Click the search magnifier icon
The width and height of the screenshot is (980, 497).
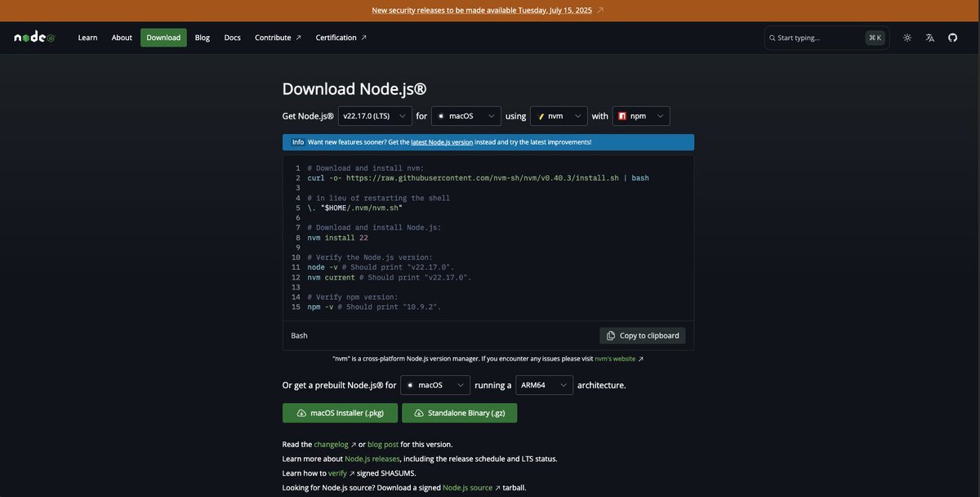pyautogui.click(x=773, y=38)
